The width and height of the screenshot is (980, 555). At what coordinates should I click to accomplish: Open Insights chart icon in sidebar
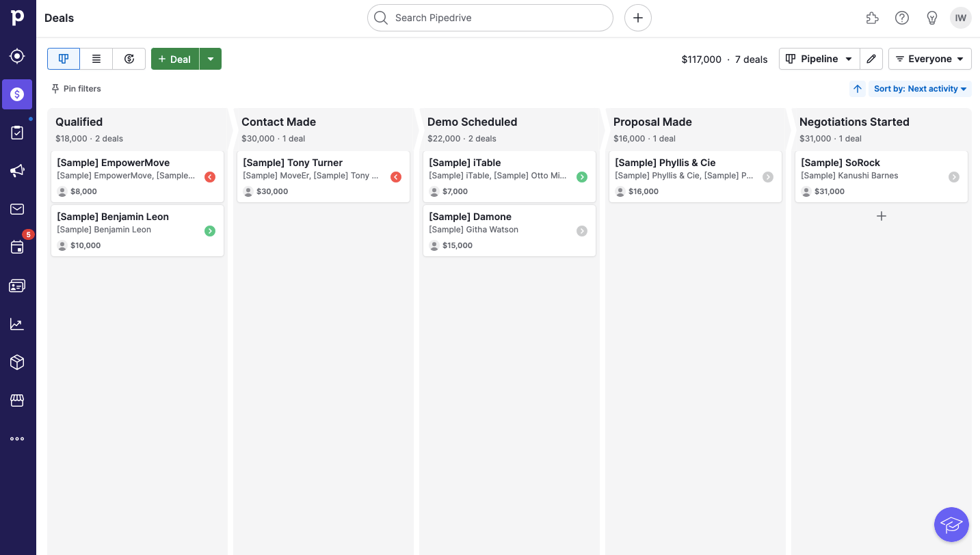click(18, 324)
